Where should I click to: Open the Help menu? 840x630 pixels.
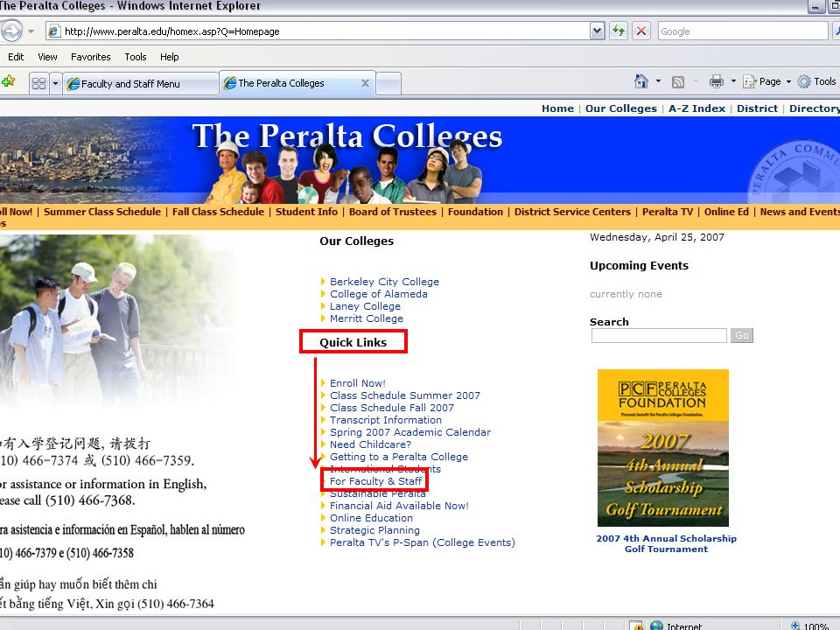(169, 57)
